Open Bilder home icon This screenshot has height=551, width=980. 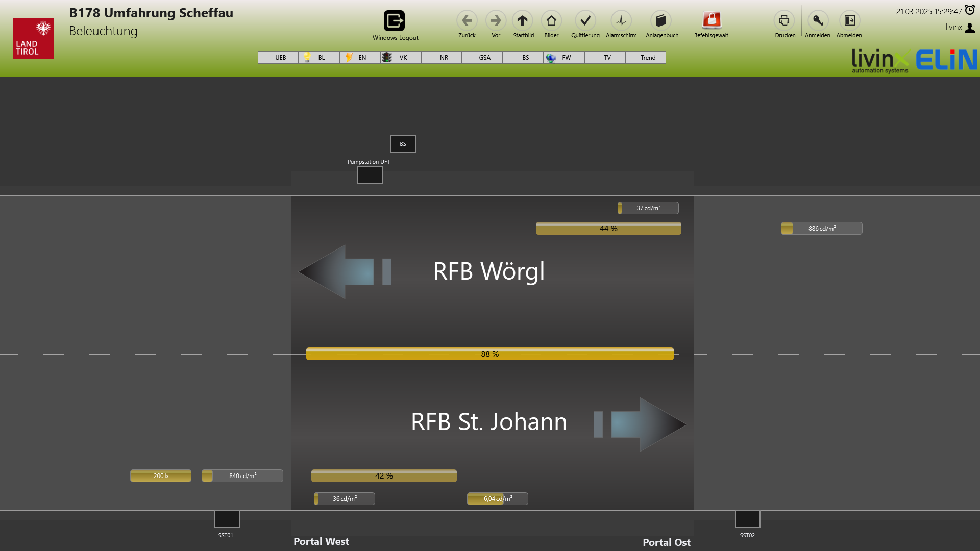551,21
